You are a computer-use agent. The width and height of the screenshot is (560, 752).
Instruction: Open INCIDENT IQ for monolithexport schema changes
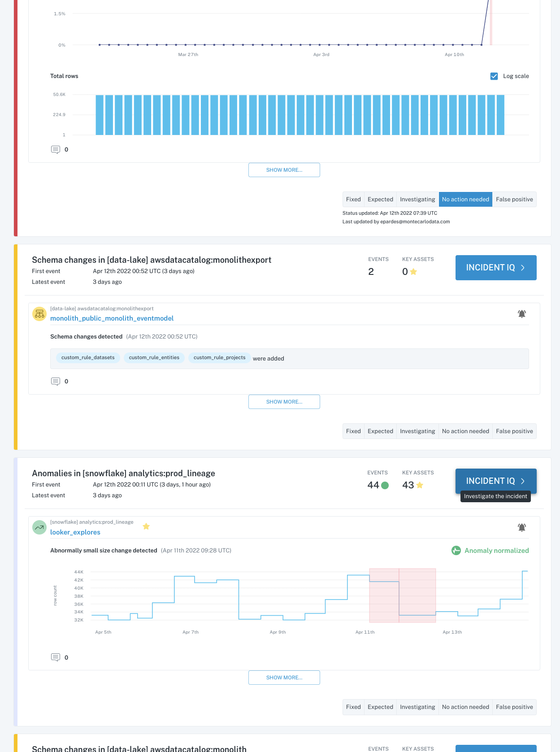[496, 268]
